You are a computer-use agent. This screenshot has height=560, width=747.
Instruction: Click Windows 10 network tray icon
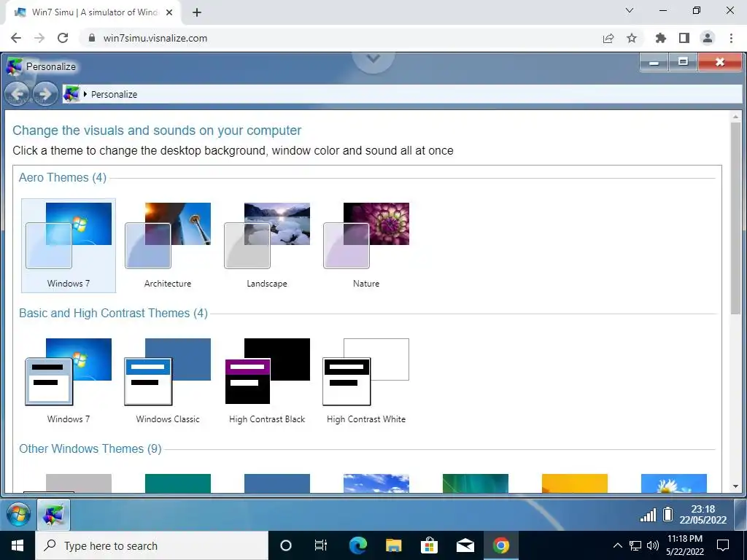pyautogui.click(x=635, y=545)
